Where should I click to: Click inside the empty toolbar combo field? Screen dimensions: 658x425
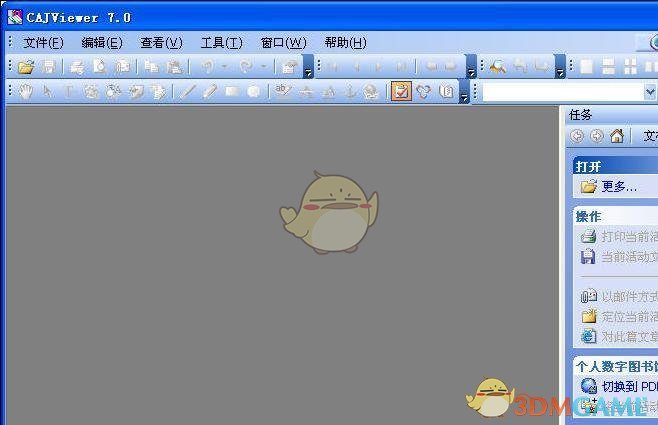click(x=563, y=91)
